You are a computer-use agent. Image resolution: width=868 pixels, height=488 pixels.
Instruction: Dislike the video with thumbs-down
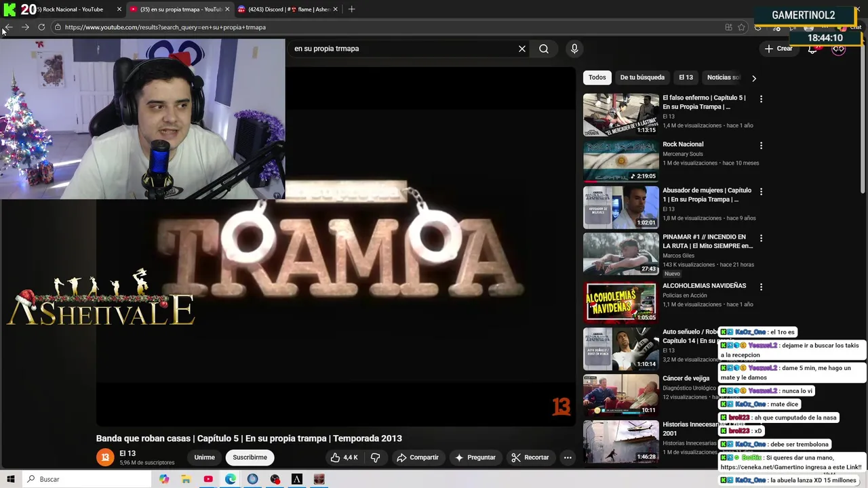point(376,457)
